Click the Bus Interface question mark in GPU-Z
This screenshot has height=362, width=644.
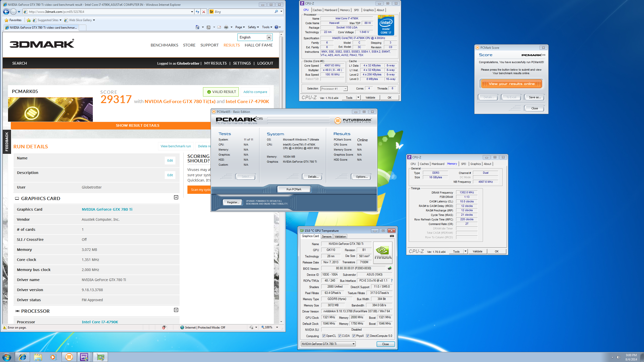(x=391, y=281)
